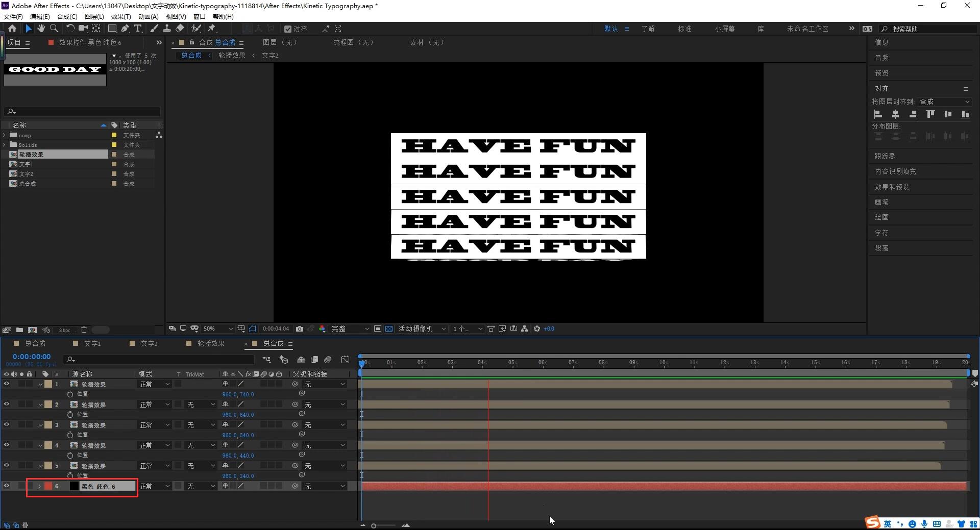Adjust the timeline zoom slider
This screenshot has width=980, height=530.
(x=384, y=525)
